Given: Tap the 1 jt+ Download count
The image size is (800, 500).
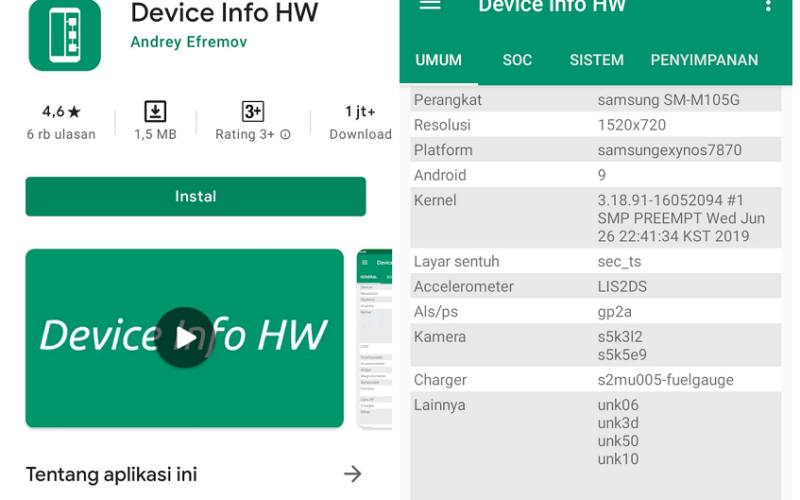Looking at the screenshot, I should 360,122.
